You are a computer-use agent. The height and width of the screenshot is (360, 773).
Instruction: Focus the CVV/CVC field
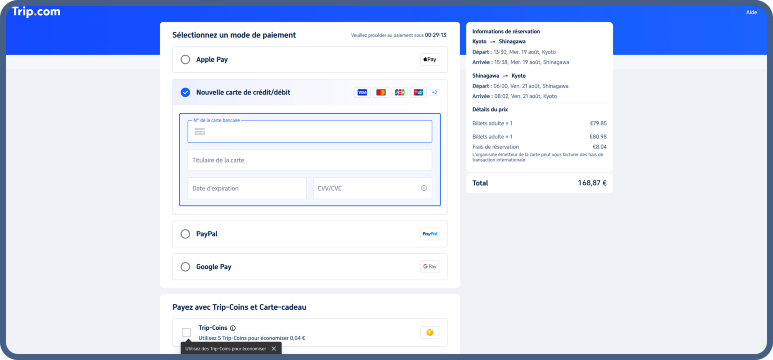(373, 188)
